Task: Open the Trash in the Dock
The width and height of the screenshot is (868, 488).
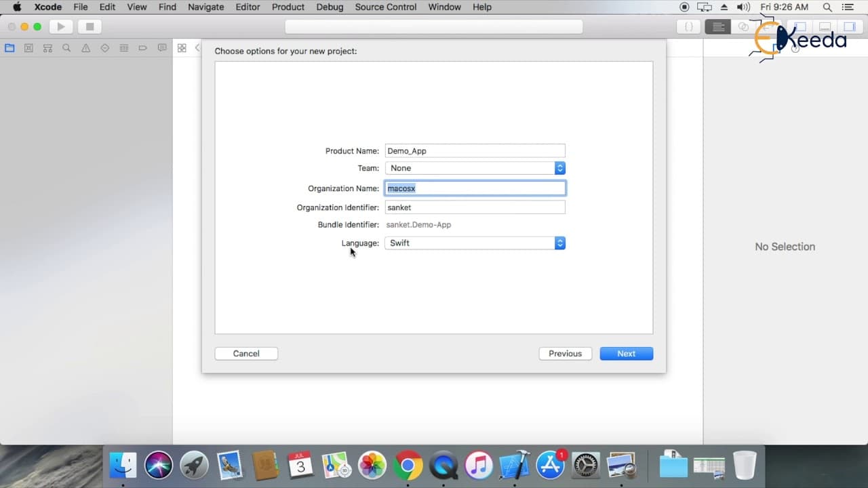Action: (x=745, y=465)
